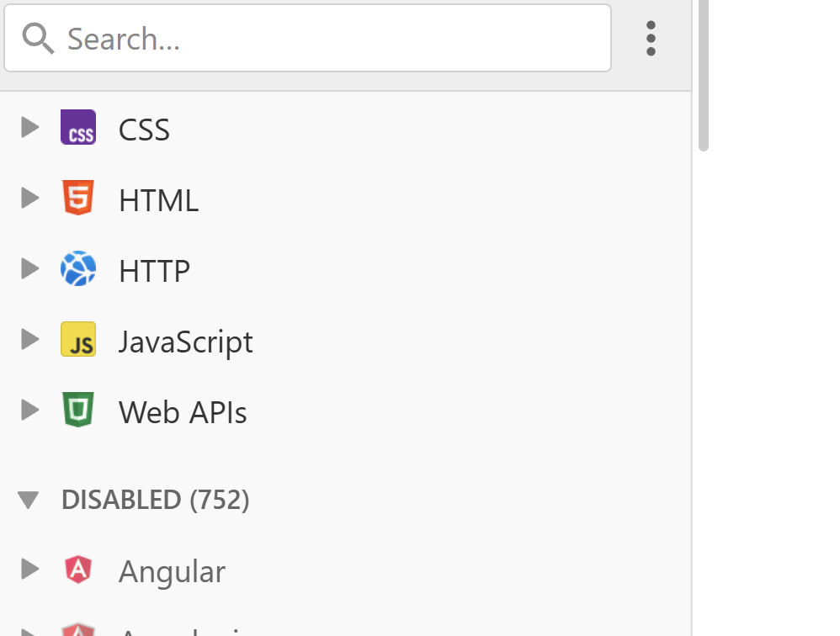Expand the Web APIs docs arrow
Image resolution: width=840 pixels, height=636 pixels.
29,410
